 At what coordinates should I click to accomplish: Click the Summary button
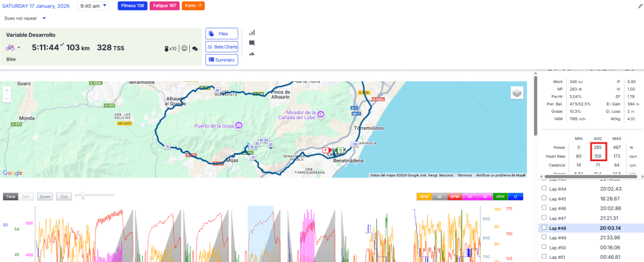click(221, 60)
